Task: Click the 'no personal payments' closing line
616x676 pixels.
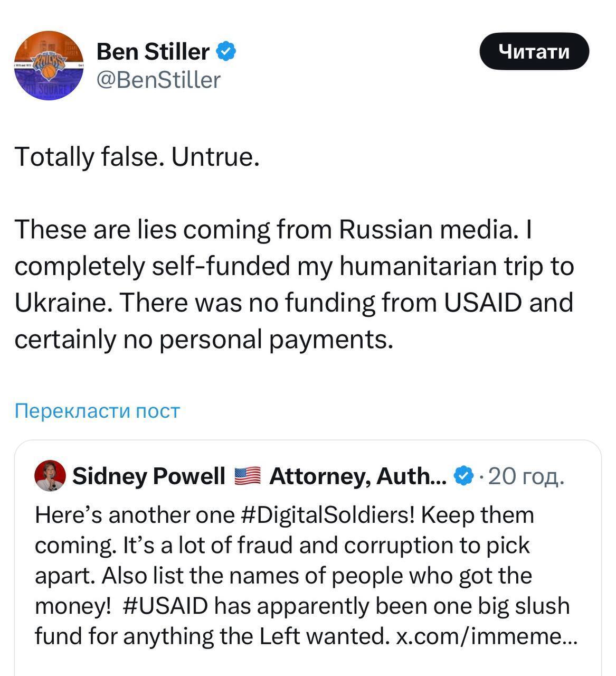Action: 204,339
